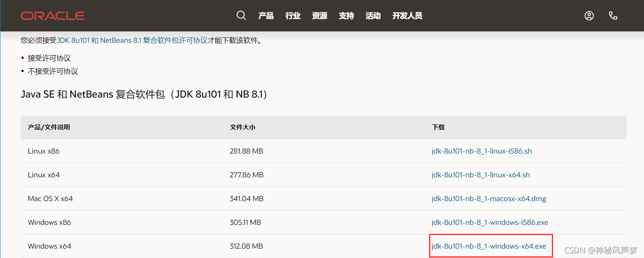This screenshot has height=258, width=644.
Task: Click the 312.08 MB file size
Action: pos(246,246)
